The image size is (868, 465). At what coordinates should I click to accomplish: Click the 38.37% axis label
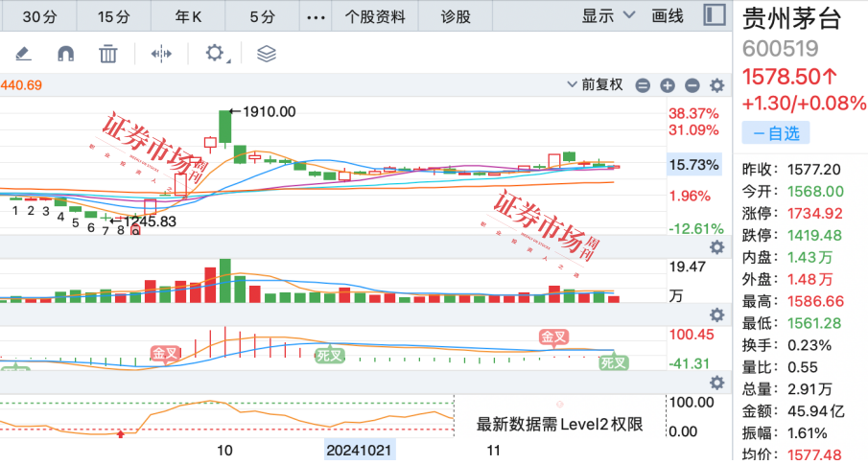click(693, 113)
